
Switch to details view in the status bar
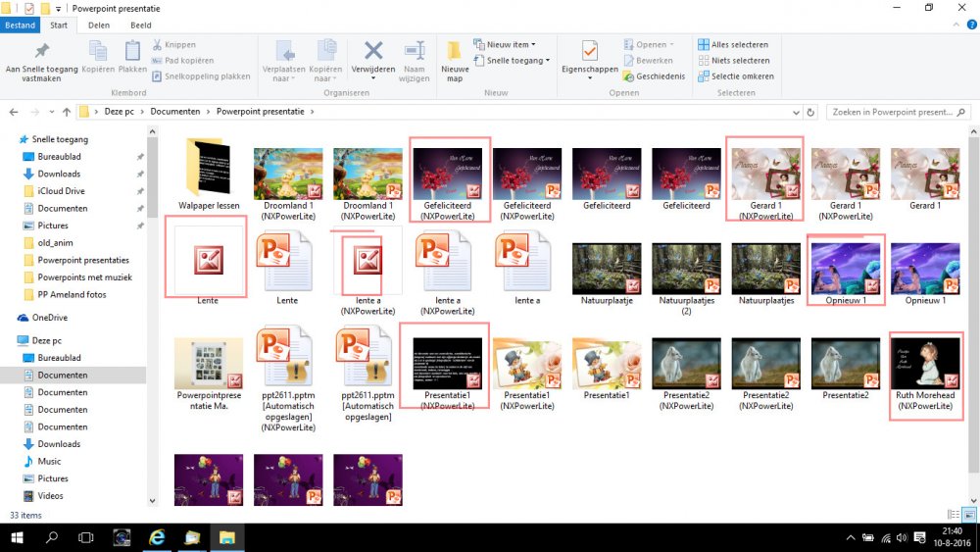tap(954, 515)
